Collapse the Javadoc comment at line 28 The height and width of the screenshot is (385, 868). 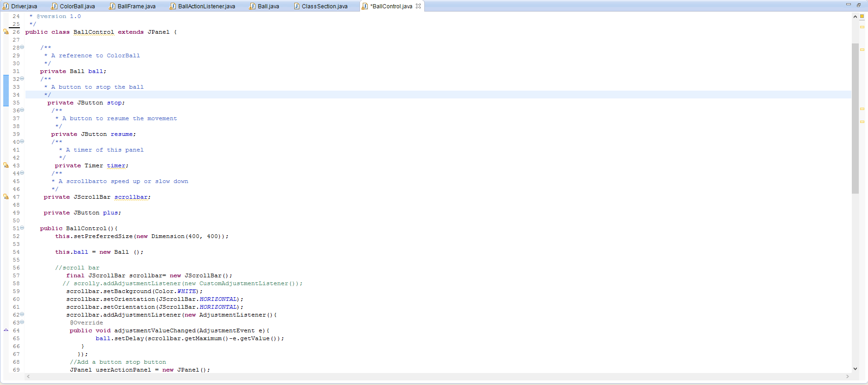pyautogui.click(x=22, y=47)
